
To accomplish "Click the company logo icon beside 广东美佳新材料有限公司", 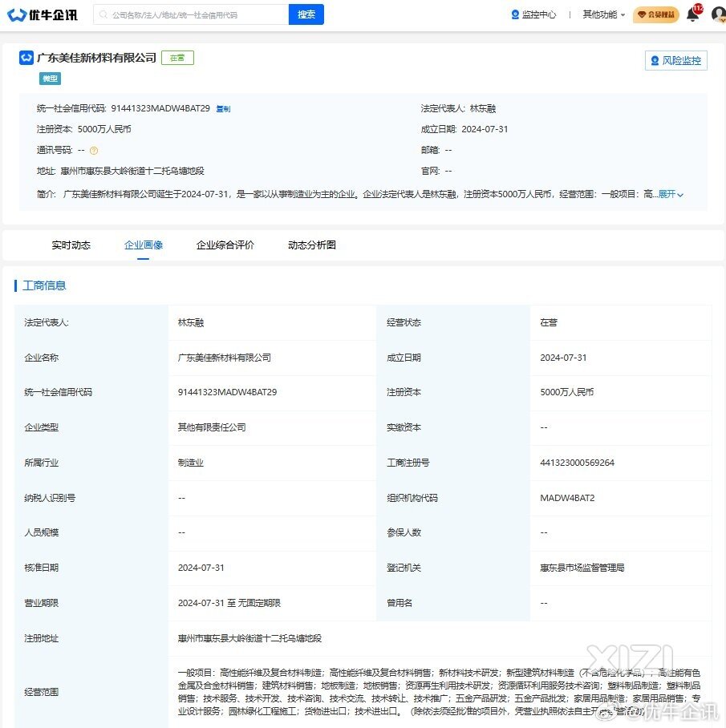I will (26, 58).
